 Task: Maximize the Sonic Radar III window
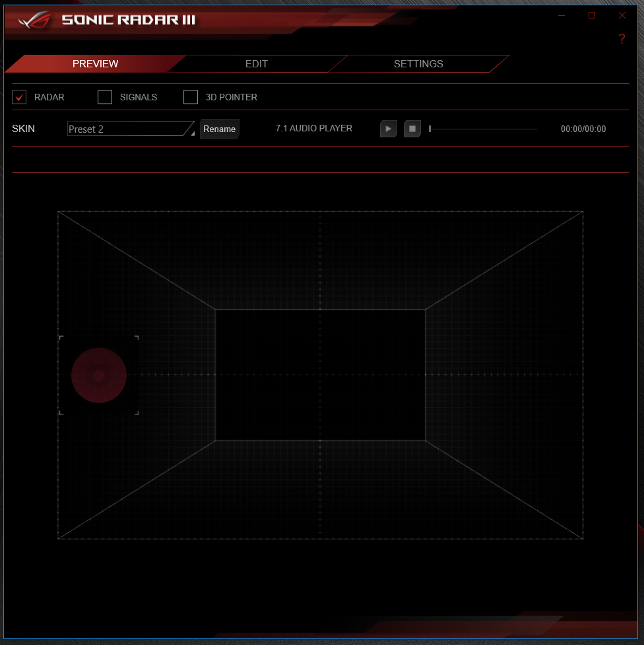coord(592,16)
